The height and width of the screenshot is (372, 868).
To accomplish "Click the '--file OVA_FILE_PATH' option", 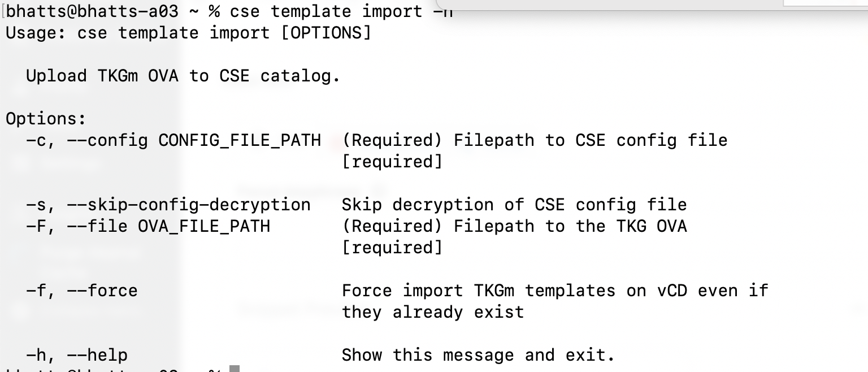I will 168,226.
